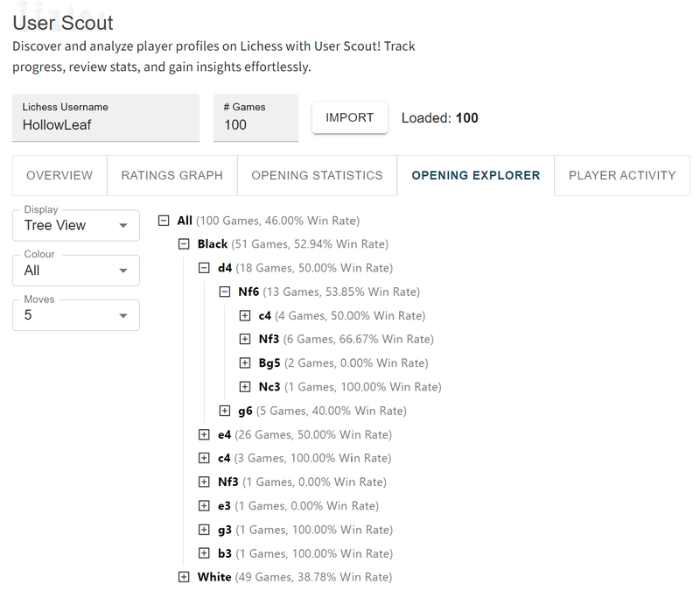Screen dimensions: 700x598
Task: Expand the g6 node under d4
Action: click(x=225, y=411)
